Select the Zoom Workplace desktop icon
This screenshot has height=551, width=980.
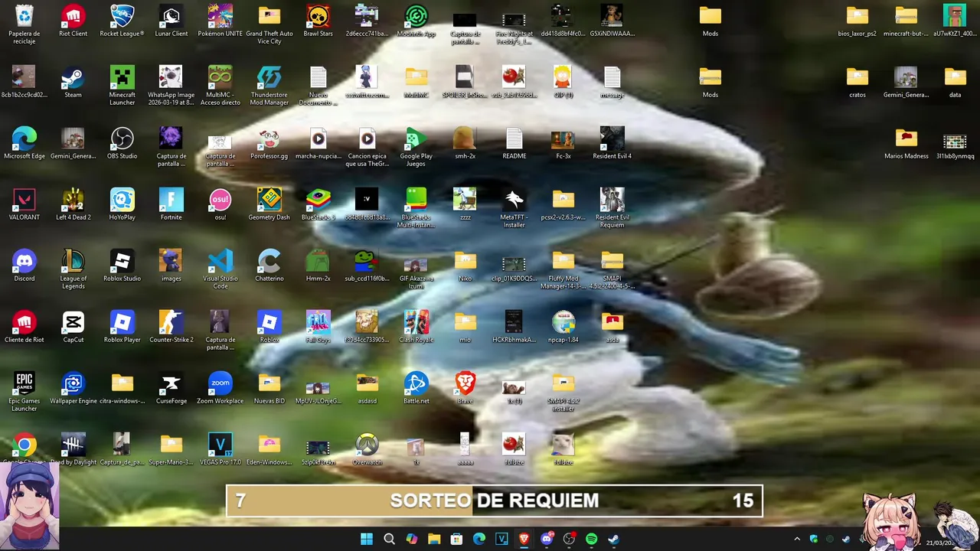click(x=220, y=388)
